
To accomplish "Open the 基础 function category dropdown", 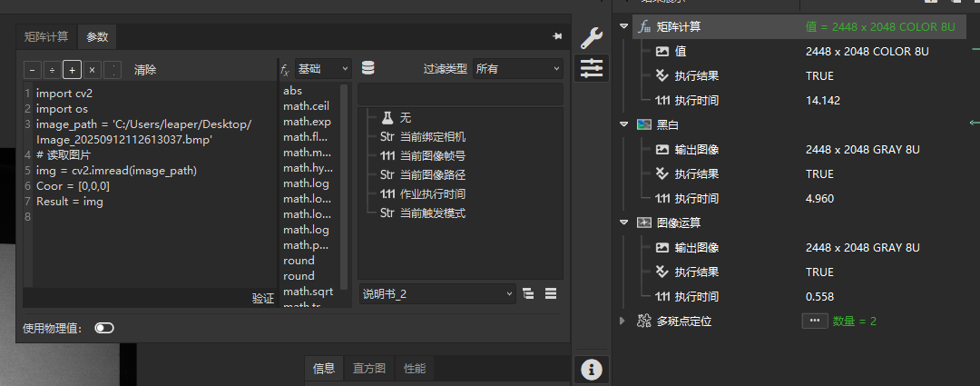I will coord(323,69).
